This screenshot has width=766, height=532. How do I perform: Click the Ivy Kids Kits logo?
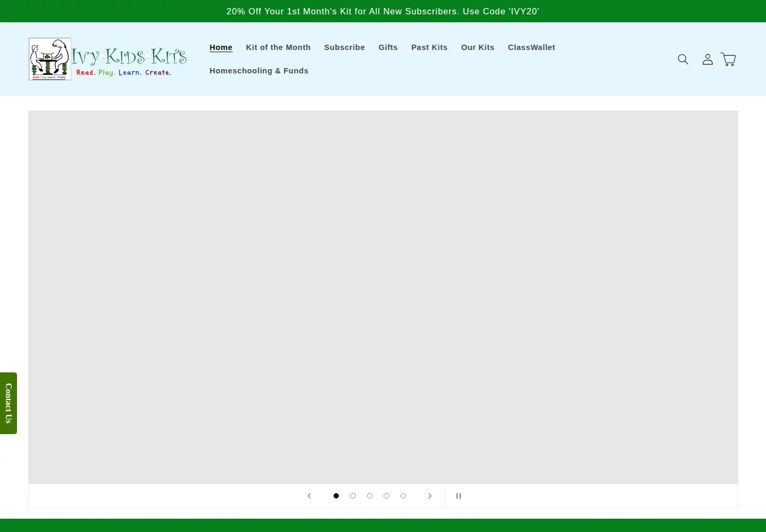coord(108,59)
